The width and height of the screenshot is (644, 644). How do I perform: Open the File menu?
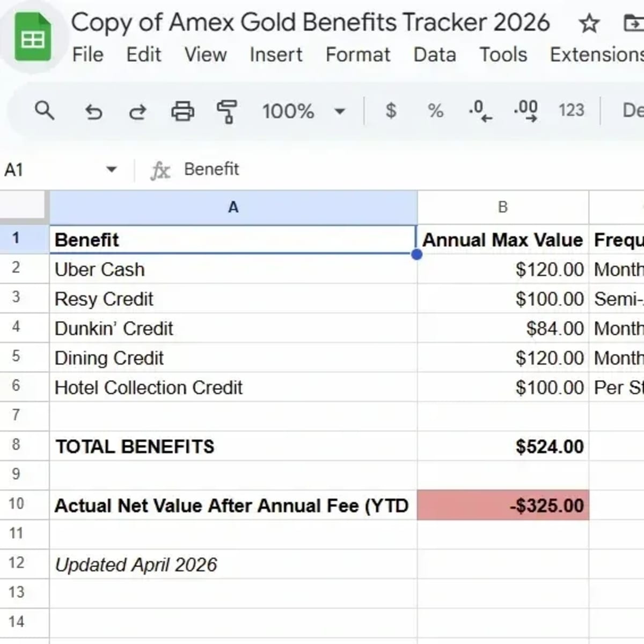point(88,55)
